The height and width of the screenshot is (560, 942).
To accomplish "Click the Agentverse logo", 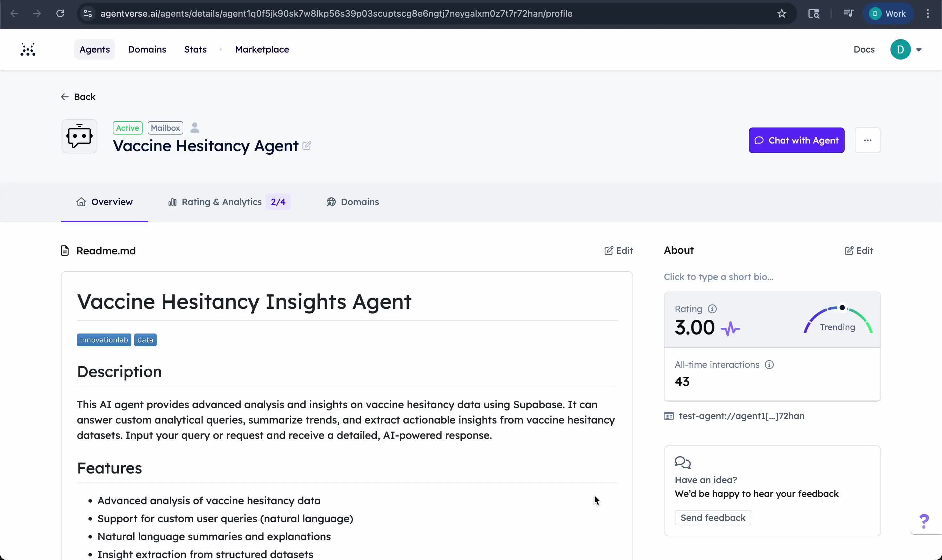I will (28, 49).
